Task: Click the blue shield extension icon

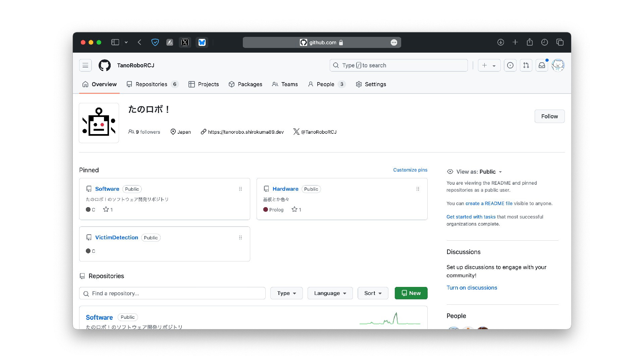Action: (155, 42)
